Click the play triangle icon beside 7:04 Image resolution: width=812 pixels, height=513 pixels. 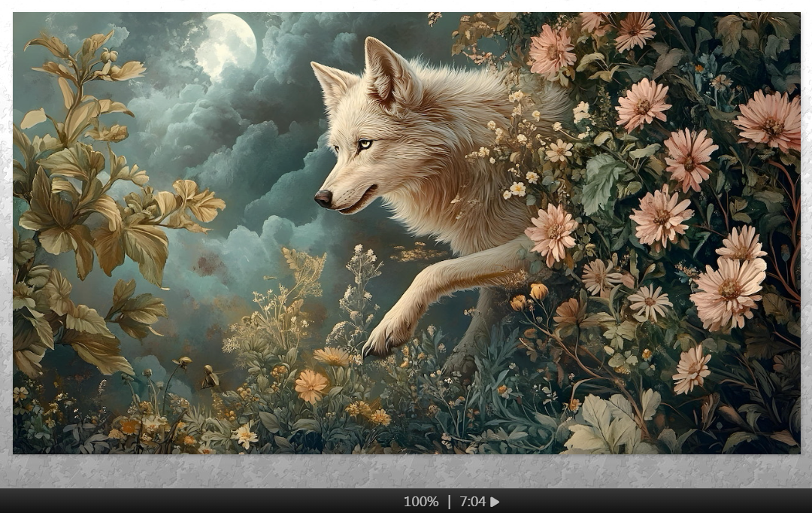[495, 502]
